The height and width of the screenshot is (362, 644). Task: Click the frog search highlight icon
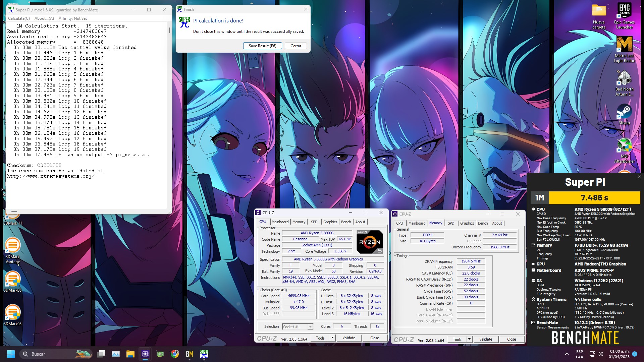pos(83,354)
